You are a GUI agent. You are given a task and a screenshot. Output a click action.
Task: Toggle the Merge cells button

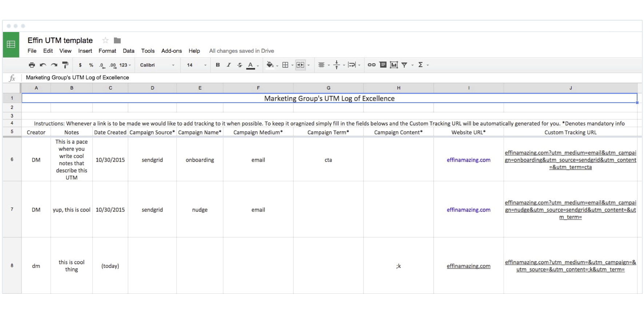pos(300,65)
